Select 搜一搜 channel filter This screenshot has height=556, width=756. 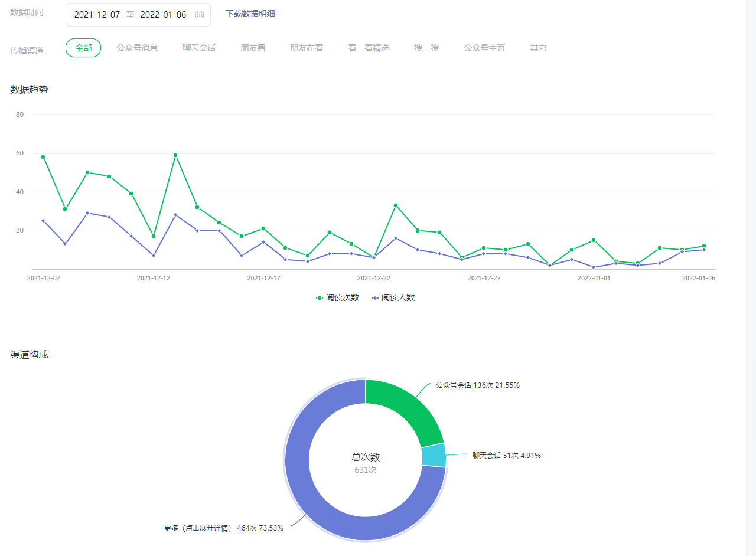(426, 48)
